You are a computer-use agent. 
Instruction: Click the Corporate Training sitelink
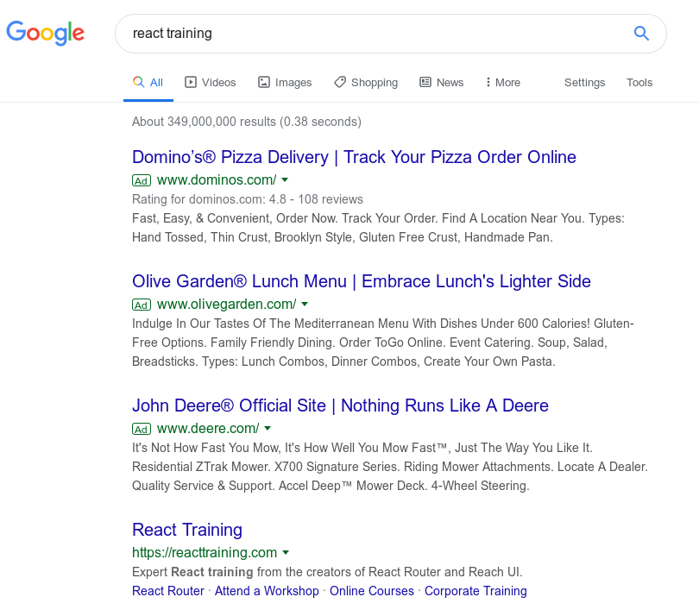(475, 591)
